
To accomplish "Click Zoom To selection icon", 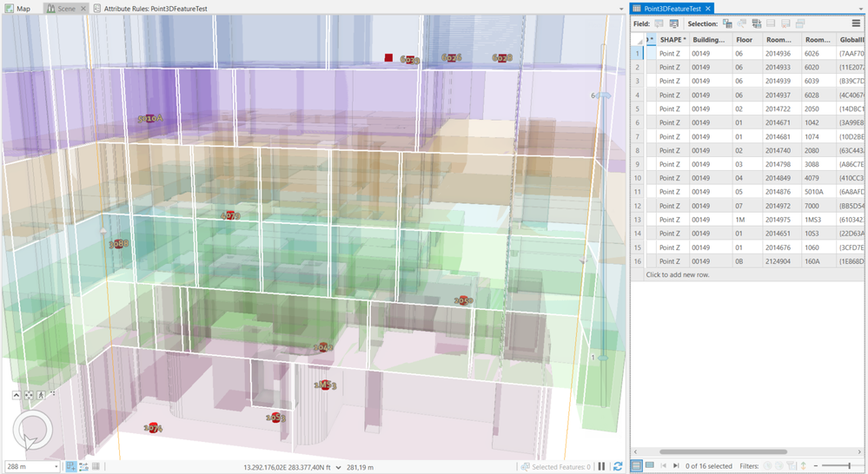I will click(742, 23).
